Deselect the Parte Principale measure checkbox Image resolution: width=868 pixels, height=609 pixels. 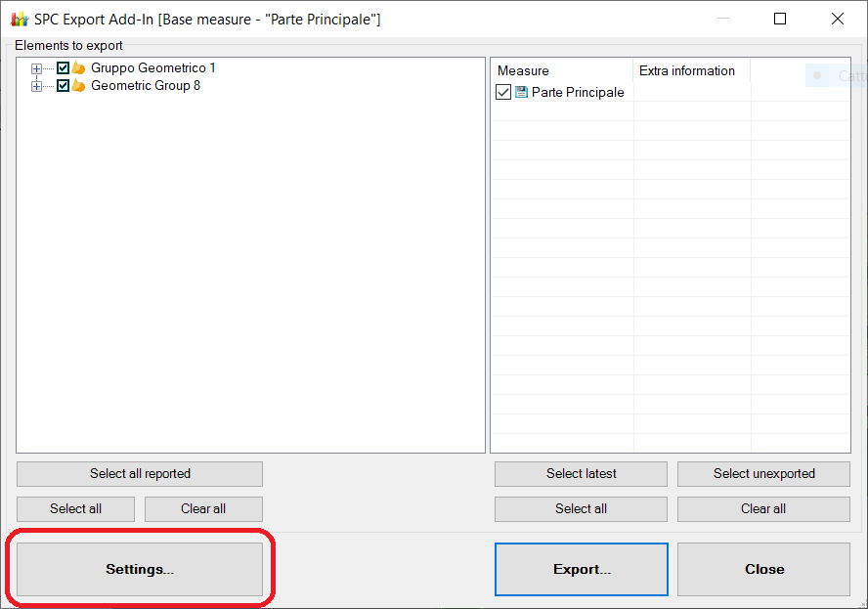pos(502,92)
